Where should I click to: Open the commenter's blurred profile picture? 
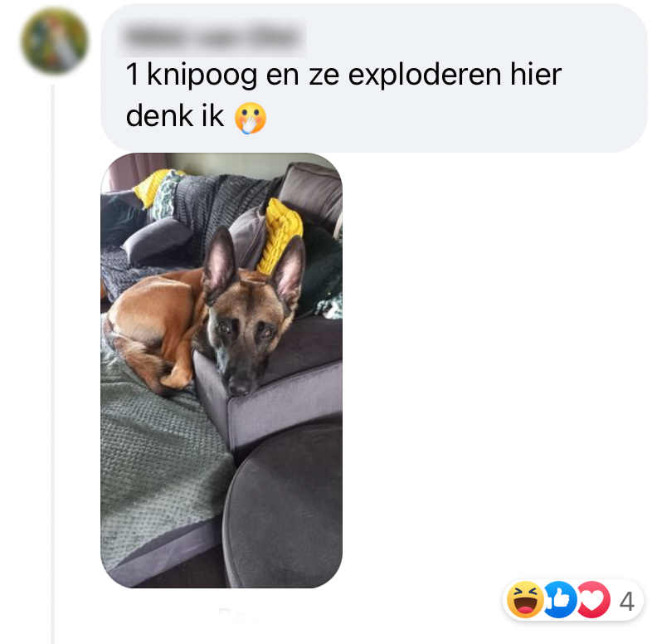[x=55, y=41]
